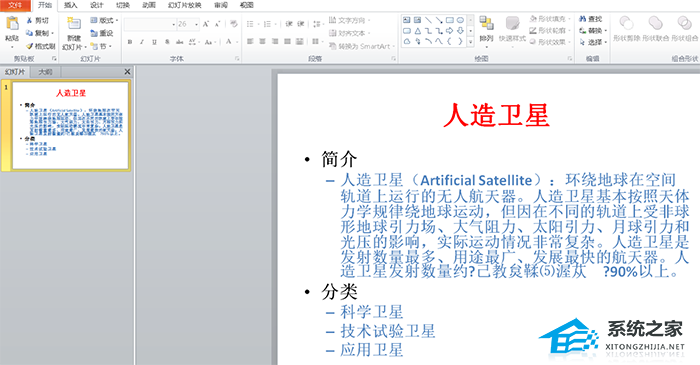This screenshot has width=700, height=365.
Task: Click the New Slide (新建幻灯片) icon
Action: pos(74,24)
